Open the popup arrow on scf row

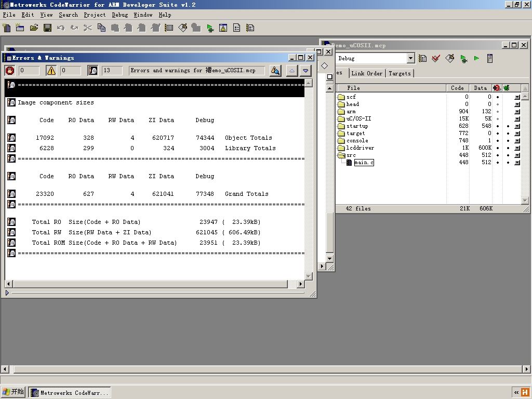click(x=517, y=97)
